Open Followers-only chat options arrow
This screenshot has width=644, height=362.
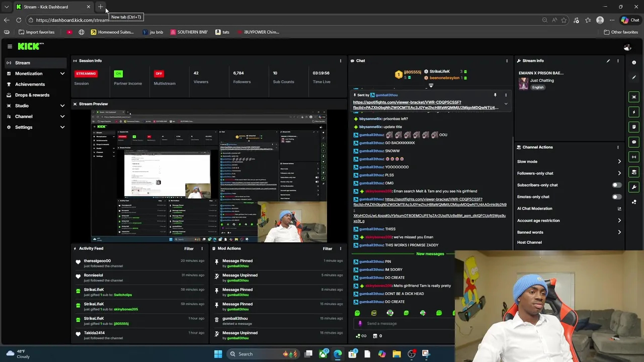[x=619, y=173]
